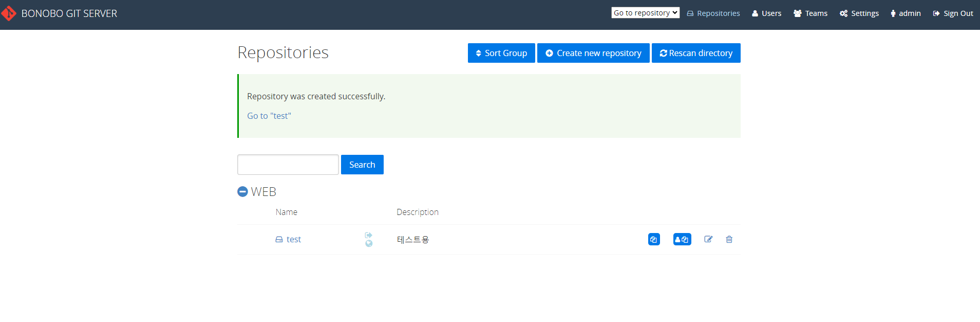This screenshot has width=980, height=322.
Task: Go to the Users page
Action: tap(766, 13)
